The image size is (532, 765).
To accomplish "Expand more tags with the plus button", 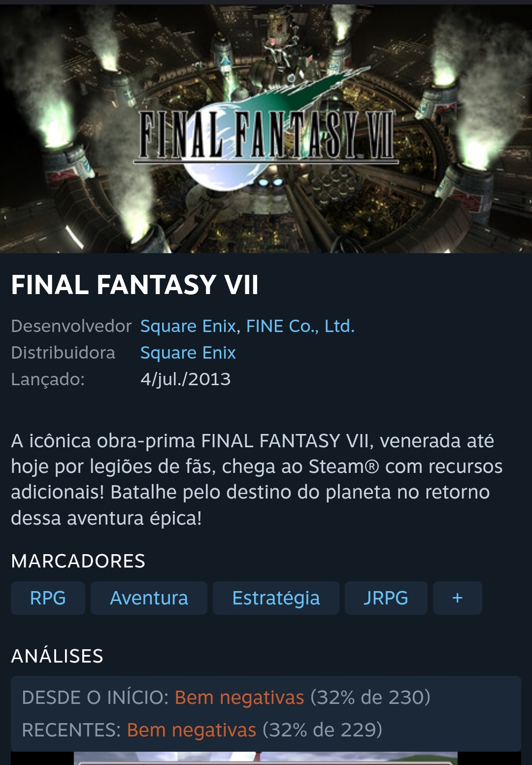I will [x=457, y=598].
